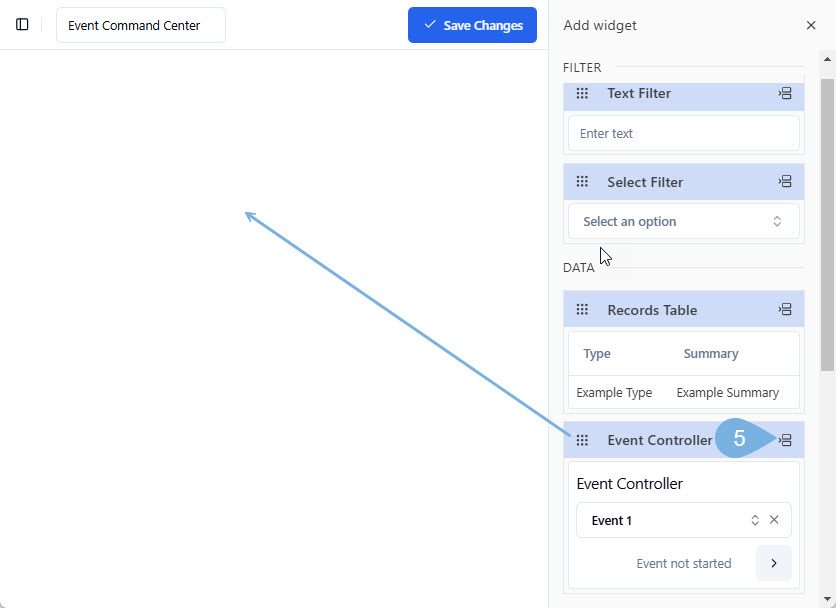Image resolution: width=836 pixels, height=608 pixels.
Task: Click the Add widget panel title
Action: (x=600, y=25)
